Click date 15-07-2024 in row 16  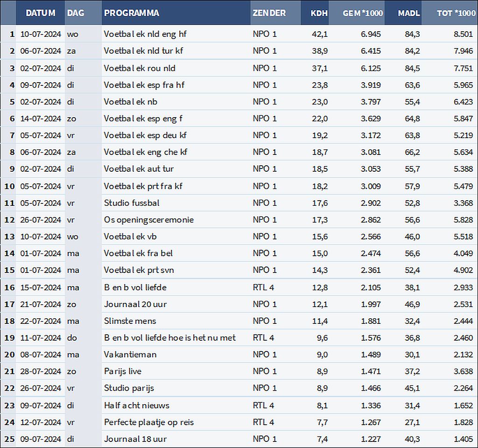41,287
